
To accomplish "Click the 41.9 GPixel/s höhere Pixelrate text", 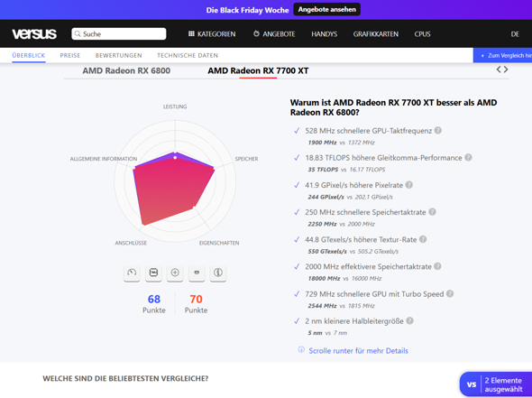I will coord(353,185).
